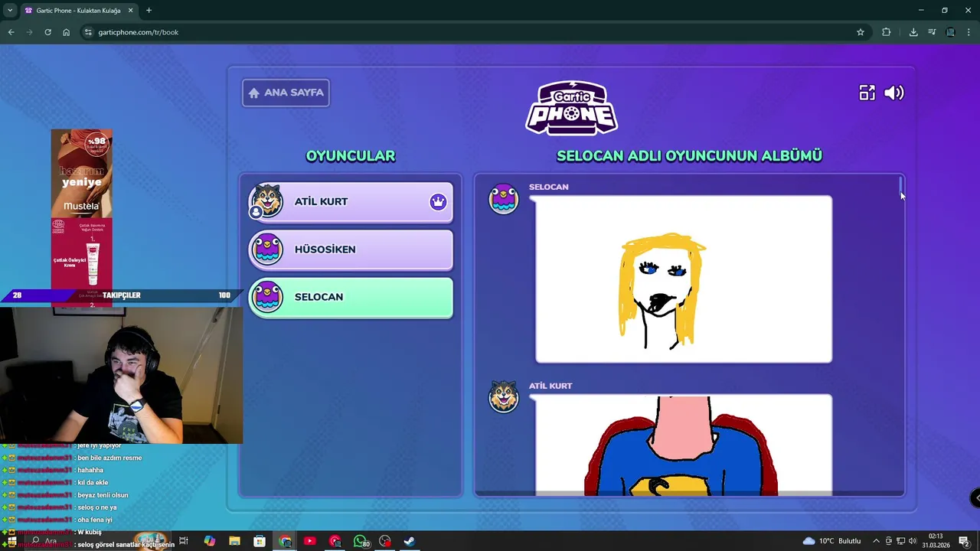The height and width of the screenshot is (551, 980).
Task: Select player ATİL KURT in the players list
Action: click(x=351, y=202)
